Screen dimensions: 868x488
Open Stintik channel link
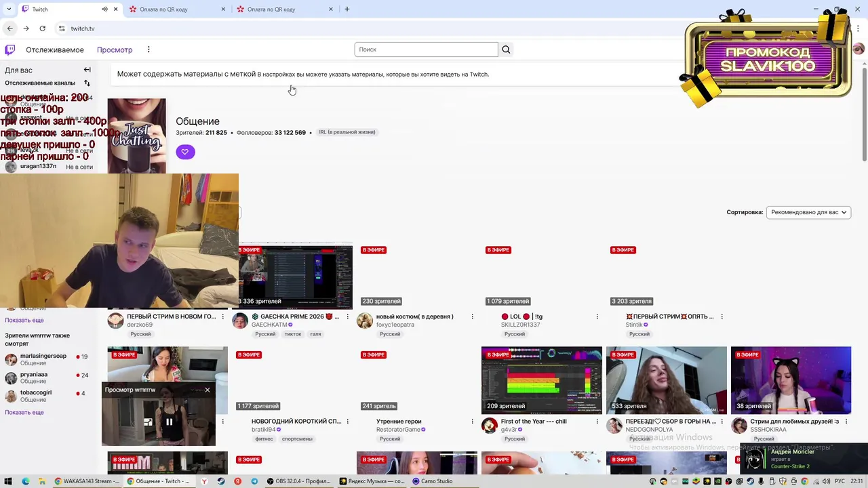[x=633, y=325]
